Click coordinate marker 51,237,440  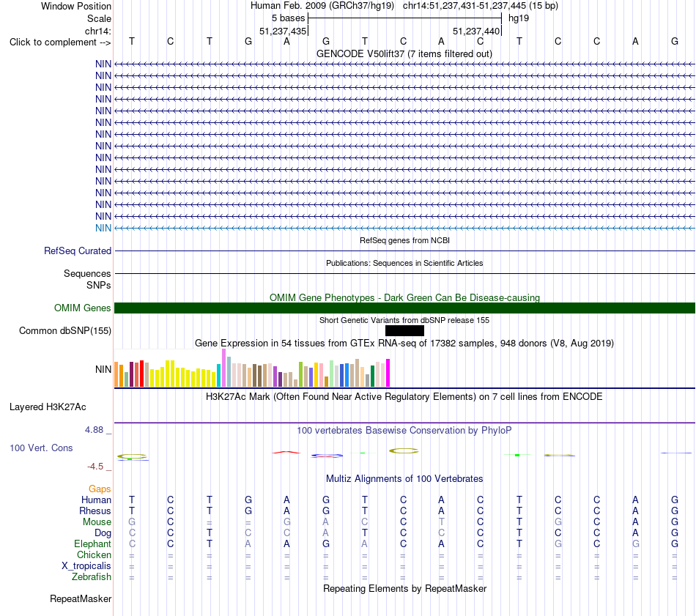click(x=476, y=31)
